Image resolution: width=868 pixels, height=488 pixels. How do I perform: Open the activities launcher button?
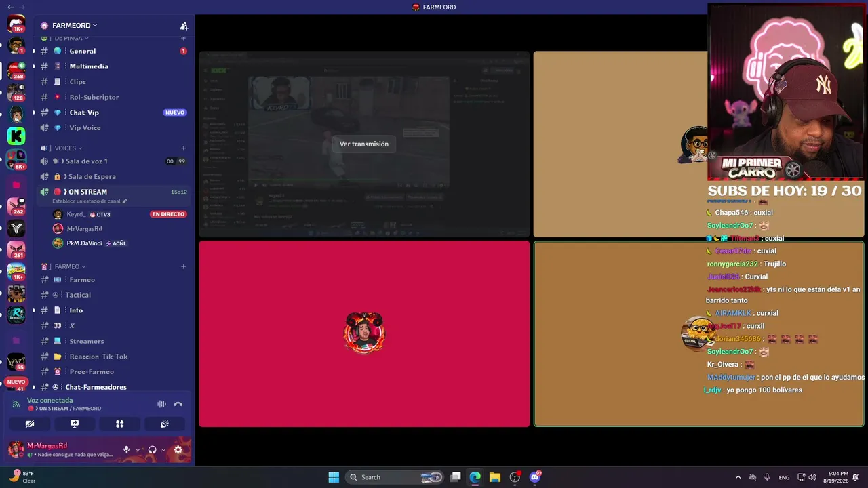119,424
